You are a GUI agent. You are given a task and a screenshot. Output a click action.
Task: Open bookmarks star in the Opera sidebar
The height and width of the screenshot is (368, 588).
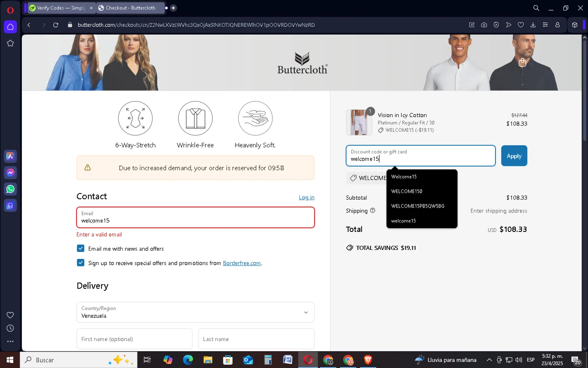(10, 43)
